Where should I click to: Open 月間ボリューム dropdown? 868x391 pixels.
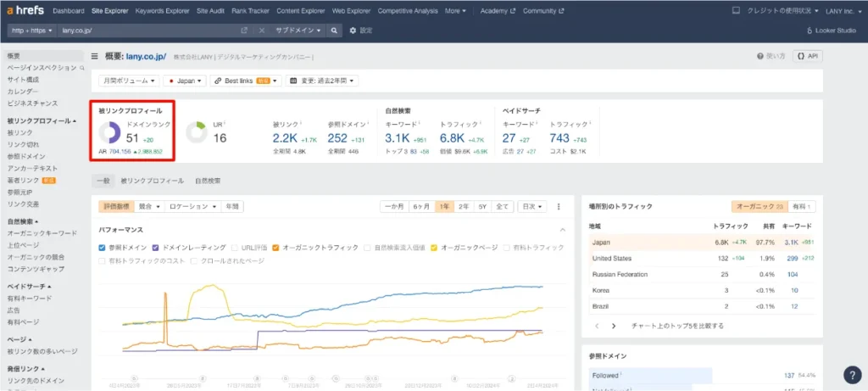tap(129, 81)
